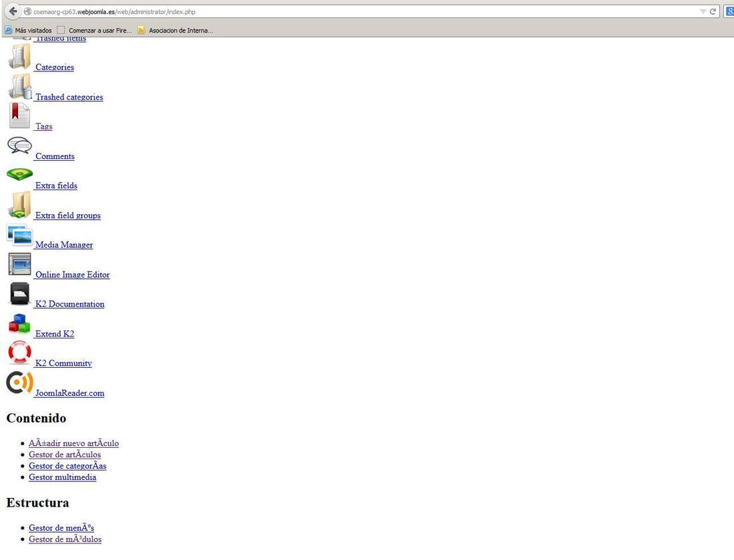This screenshot has width=734, height=560.
Task: Open the Online Image Editor link
Action: coord(73,275)
